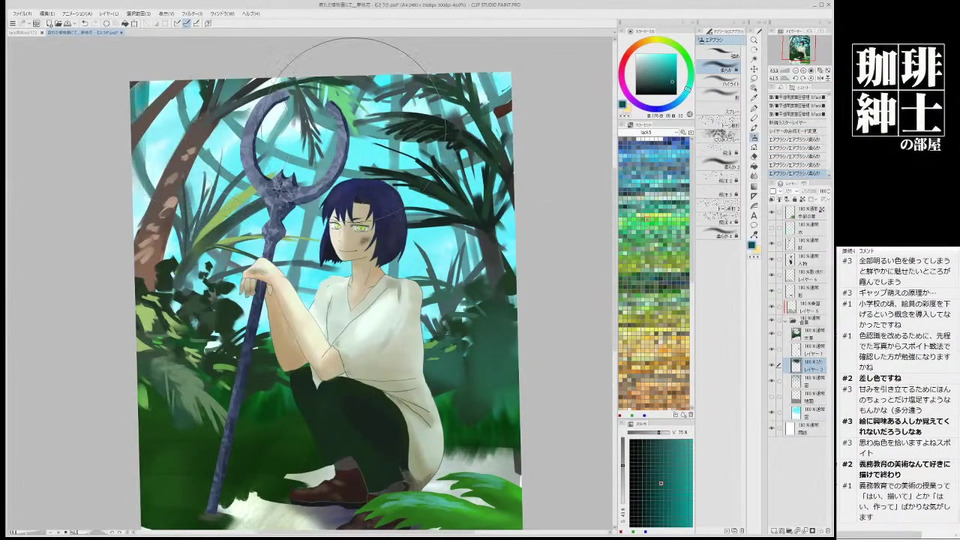The image size is (960, 540).
Task: Select the Airbrush tool in tool palette
Action: point(754,137)
